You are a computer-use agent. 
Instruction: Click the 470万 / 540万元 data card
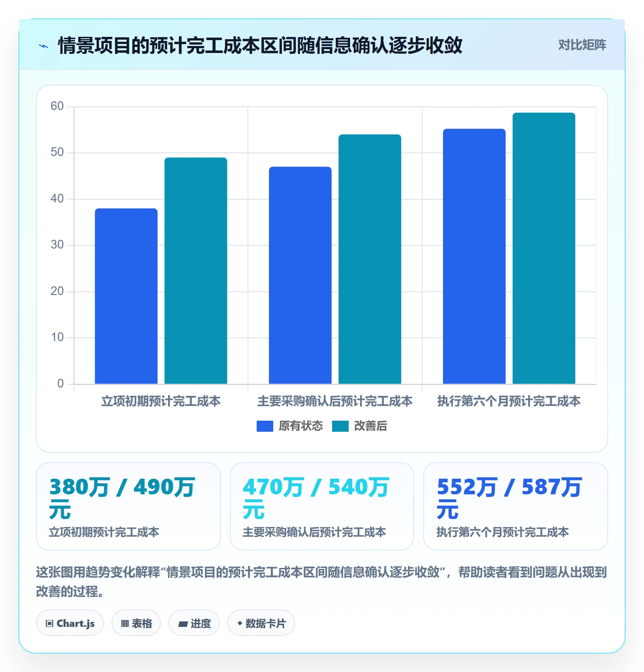322,506
